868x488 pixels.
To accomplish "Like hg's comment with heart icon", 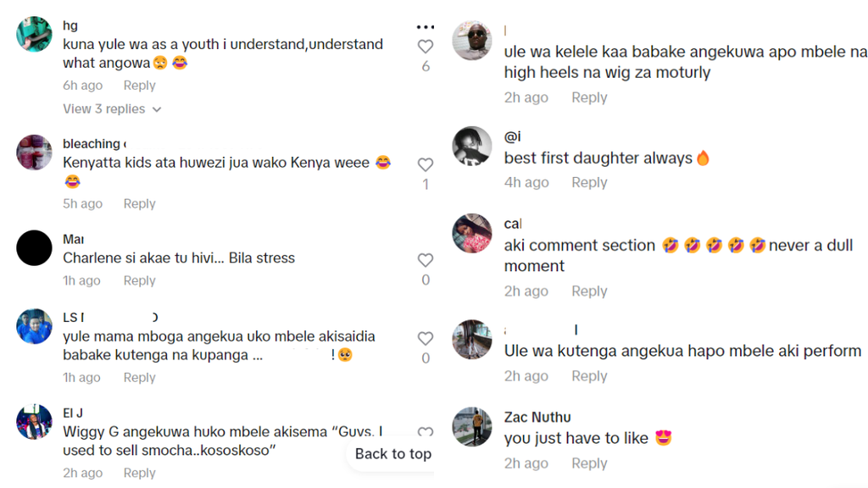I will click(426, 47).
